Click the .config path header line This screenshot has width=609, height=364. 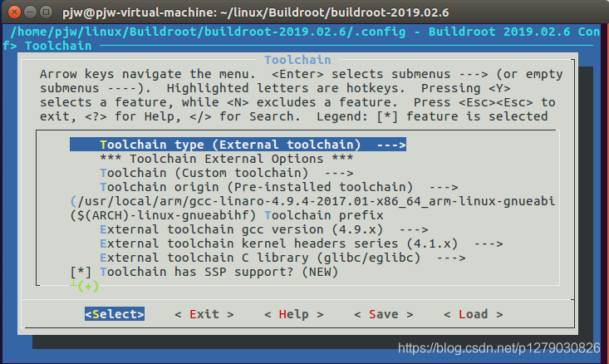(x=305, y=32)
